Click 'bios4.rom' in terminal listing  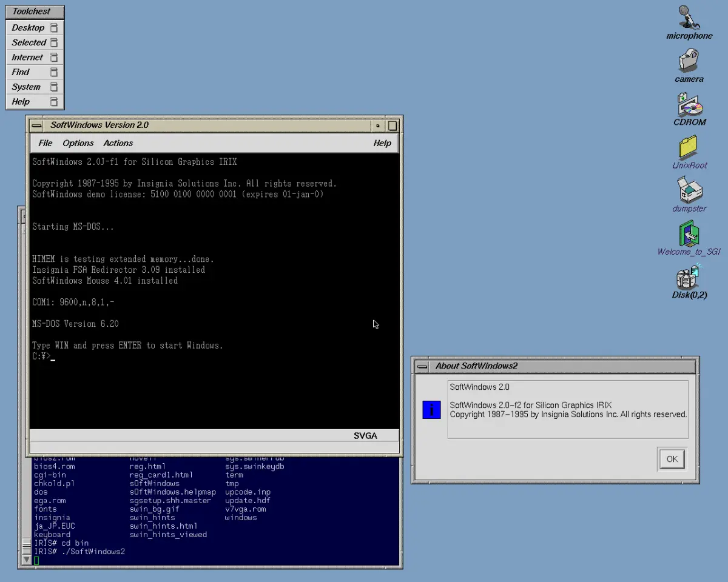pyautogui.click(x=55, y=467)
